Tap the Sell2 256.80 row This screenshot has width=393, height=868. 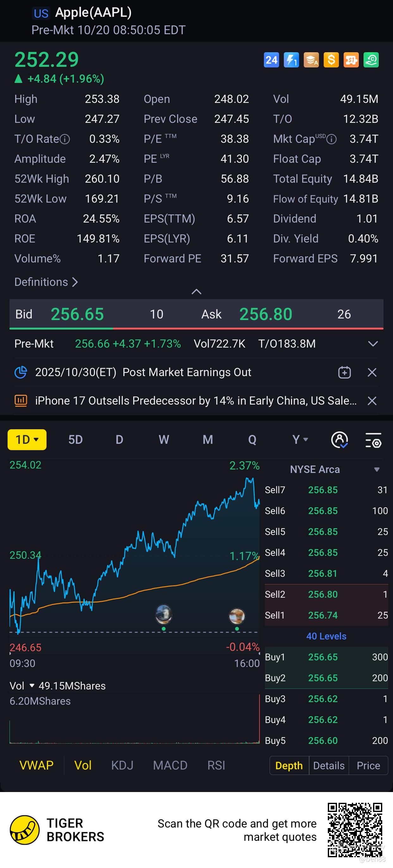(326, 594)
